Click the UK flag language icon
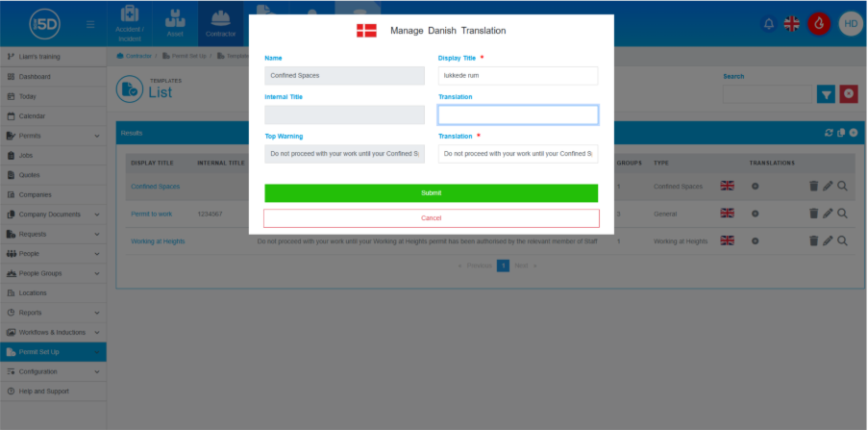 793,23
